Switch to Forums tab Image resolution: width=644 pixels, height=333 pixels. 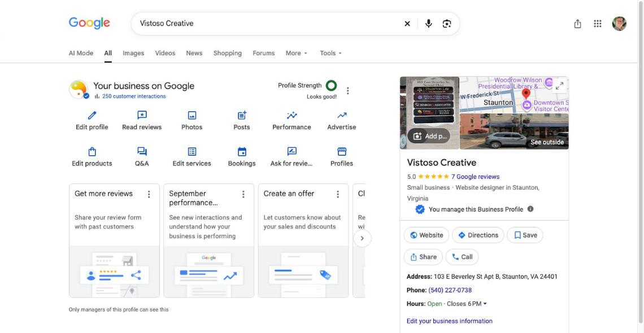[x=264, y=53]
